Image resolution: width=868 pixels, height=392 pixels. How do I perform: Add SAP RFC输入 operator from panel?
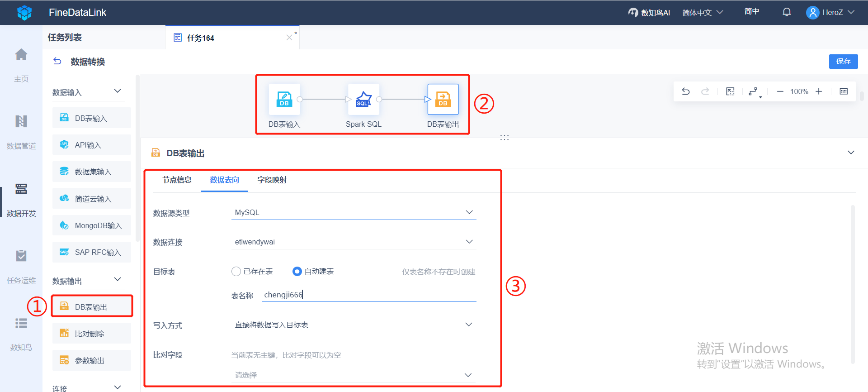[x=92, y=252]
